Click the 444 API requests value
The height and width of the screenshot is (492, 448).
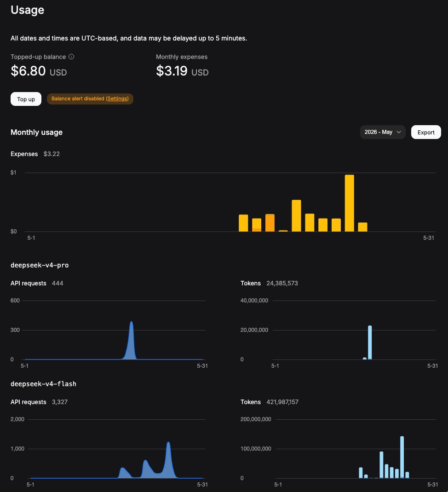pyautogui.click(x=57, y=284)
